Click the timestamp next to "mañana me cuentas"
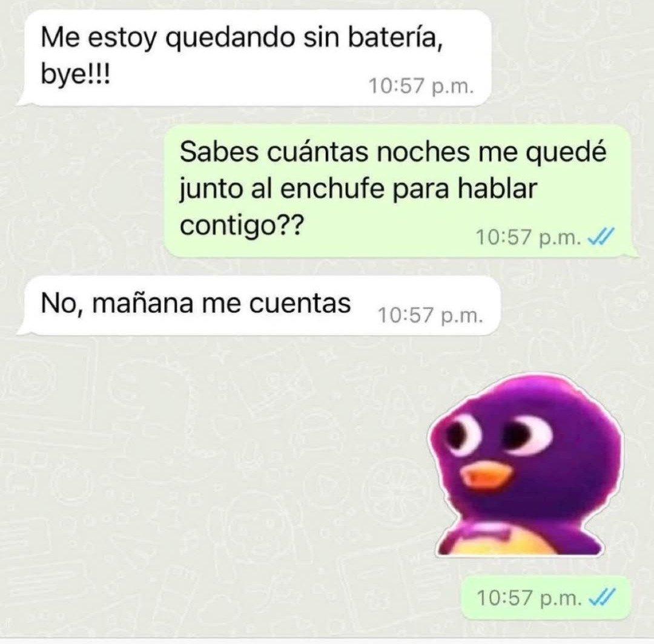This screenshot has height=644, width=654. click(431, 315)
